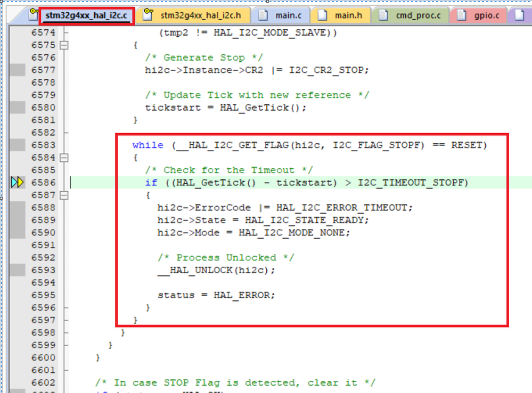The height and width of the screenshot is (393, 532).
Task: Collapse the if block at line 6587
Action: coord(64,195)
